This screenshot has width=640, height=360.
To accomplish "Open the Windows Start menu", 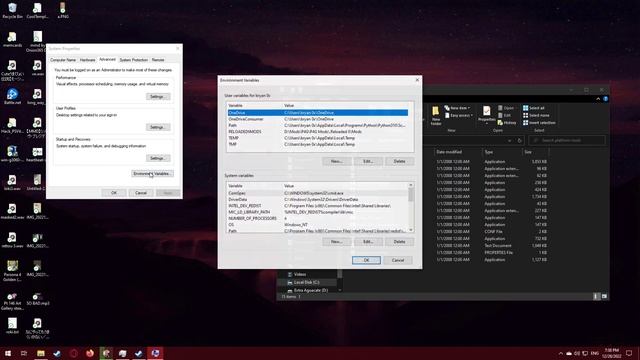I will (x=8, y=353).
